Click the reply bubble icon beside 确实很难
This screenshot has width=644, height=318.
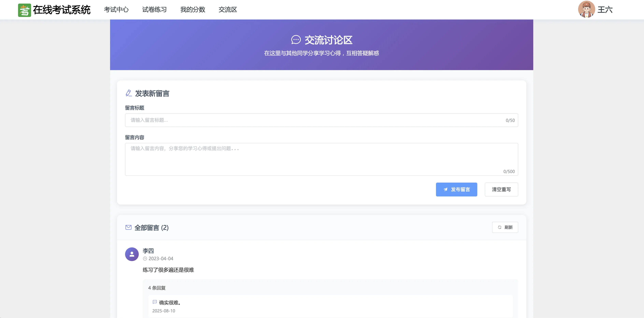154,302
